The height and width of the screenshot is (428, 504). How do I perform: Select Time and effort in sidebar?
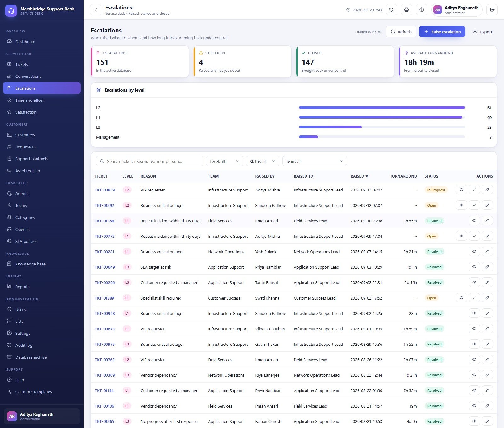[x=42, y=100]
